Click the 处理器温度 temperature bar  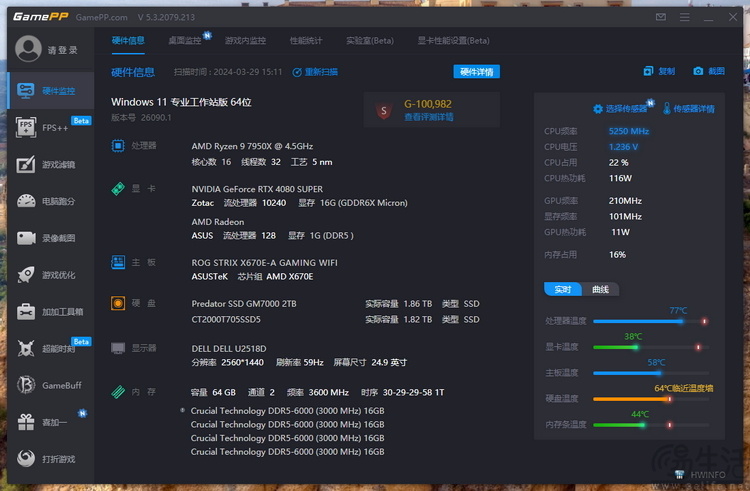[x=651, y=321]
